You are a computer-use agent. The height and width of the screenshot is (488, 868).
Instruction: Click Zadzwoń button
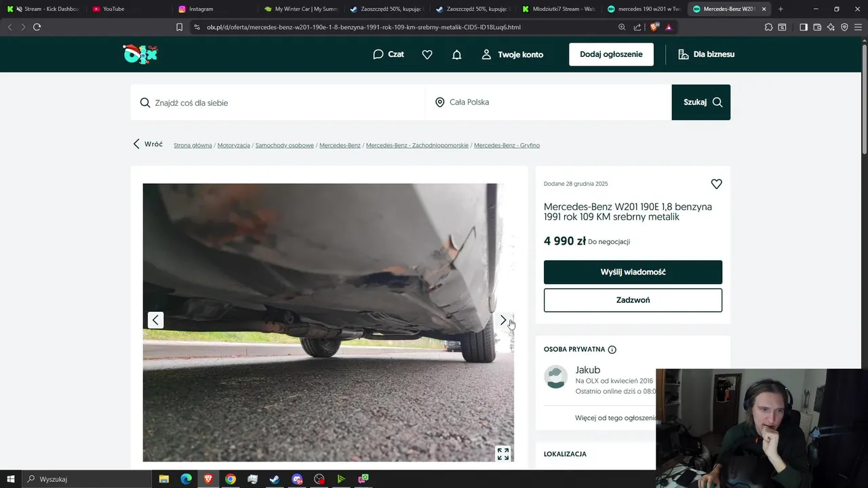click(633, 300)
